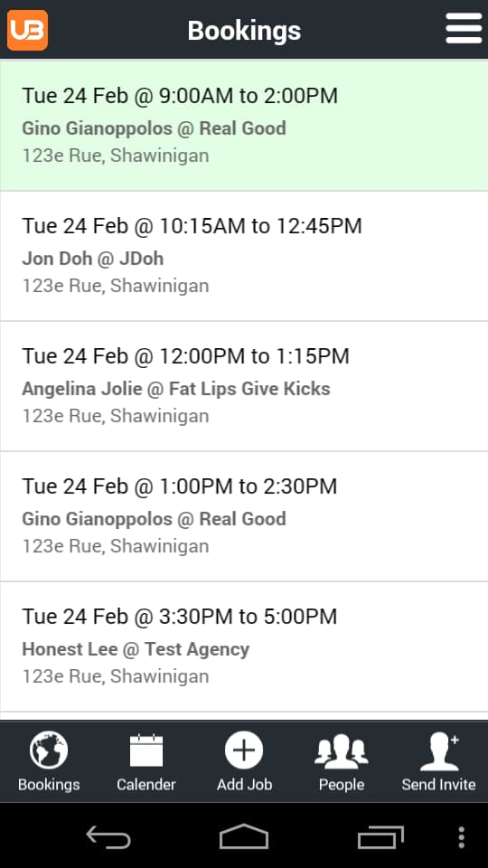Open the Android overflow three-dot menu
The width and height of the screenshot is (488, 868).
pyautogui.click(x=462, y=837)
